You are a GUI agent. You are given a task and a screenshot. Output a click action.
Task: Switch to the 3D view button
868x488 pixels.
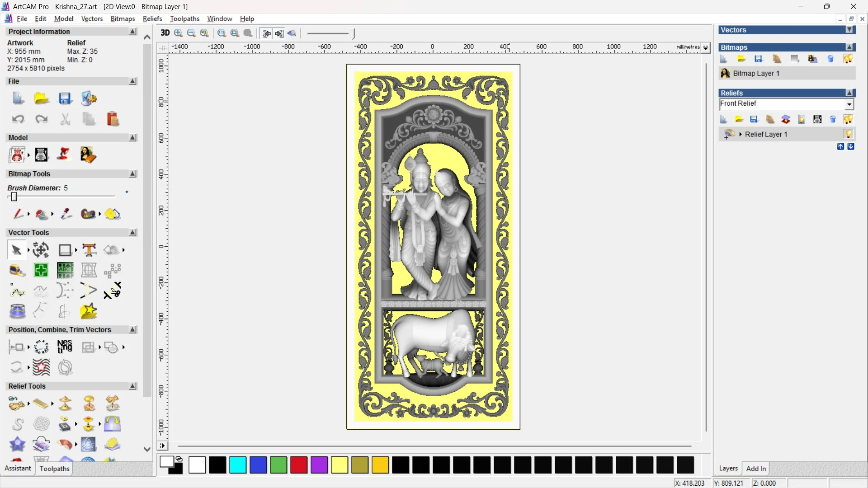click(165, 33)
